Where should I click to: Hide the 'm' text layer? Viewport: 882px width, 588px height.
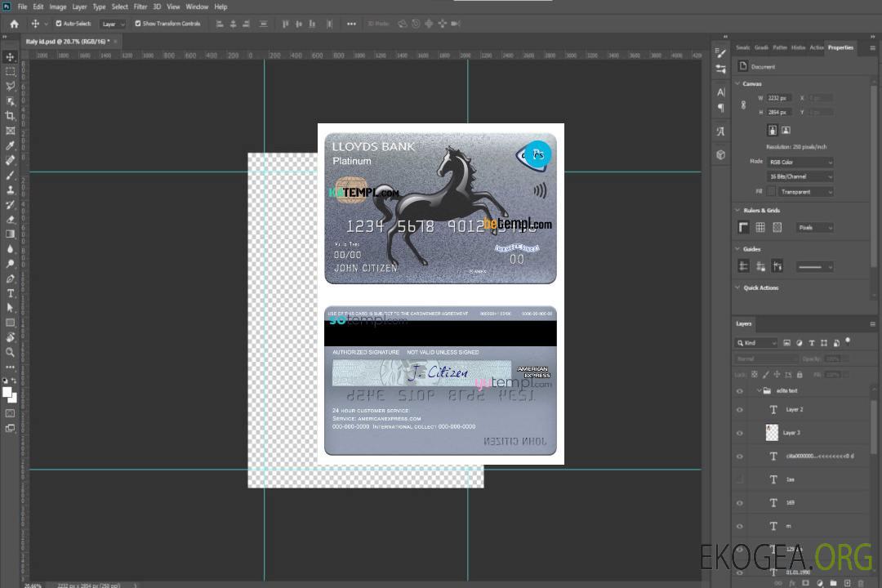[x=740, y=526]
